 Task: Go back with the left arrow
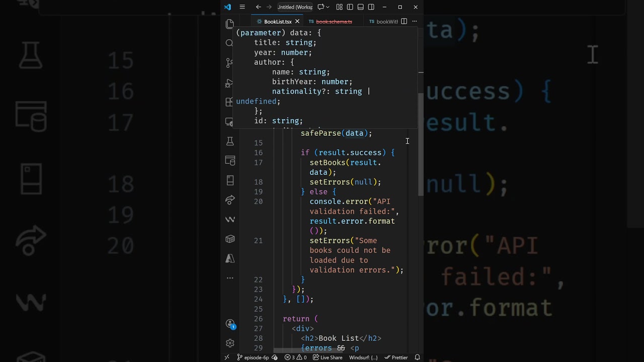pyautogui.click(x=258, y=7)
